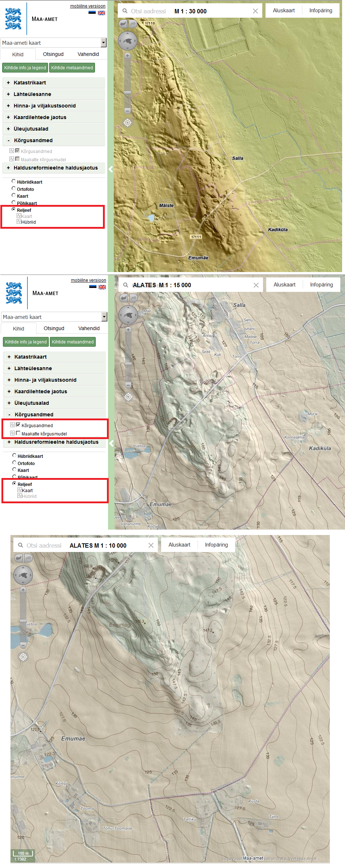Expand Katastrikaart layer group beside 1:30 000 map
Image resolution: width=345 pixels, height=868 pixels.
click(x=8, y=83)
